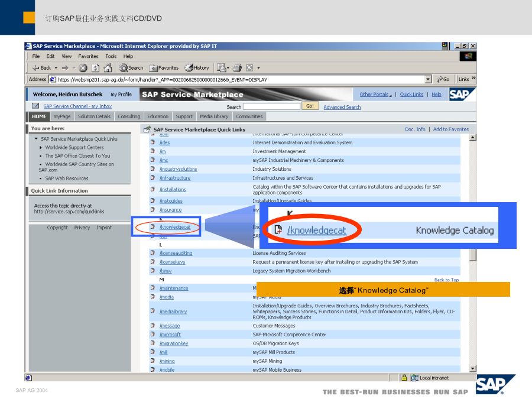The height and width of the screenshot is (399, 532).
Task: Open the File menu
Action: [36, 56]
